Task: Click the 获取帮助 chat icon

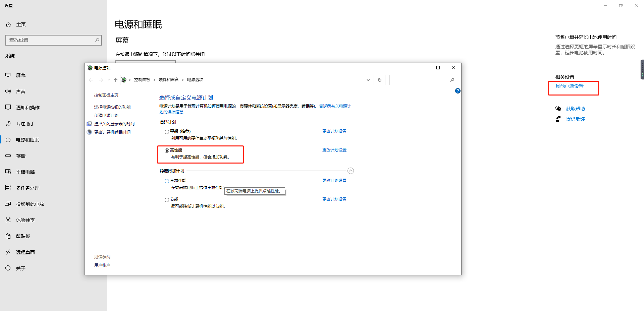Action: (x=558, y=109)
